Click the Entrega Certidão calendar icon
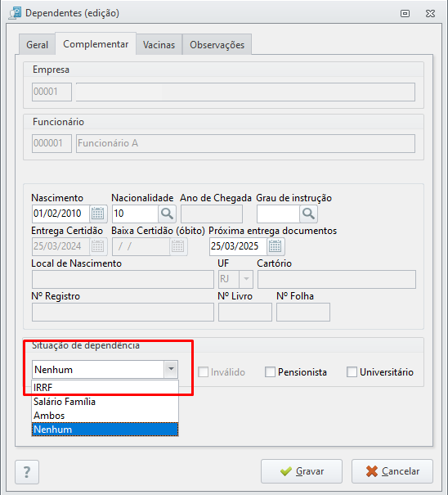The height and width of the screenshot is (495, 448). [98, 246]
